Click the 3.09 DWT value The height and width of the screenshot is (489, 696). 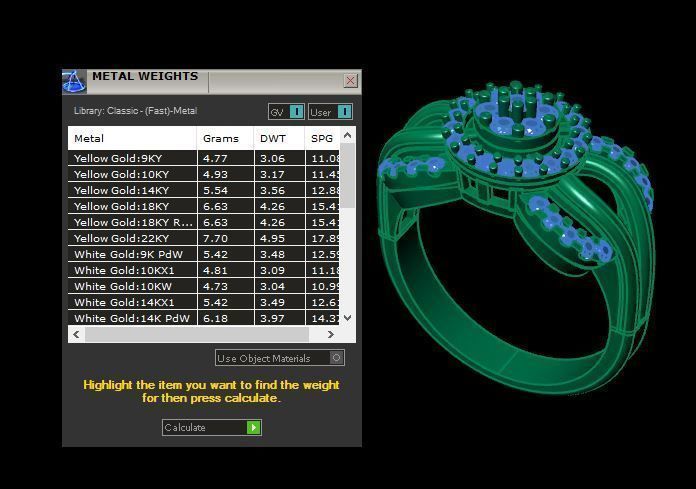click(x=272, y=270)
